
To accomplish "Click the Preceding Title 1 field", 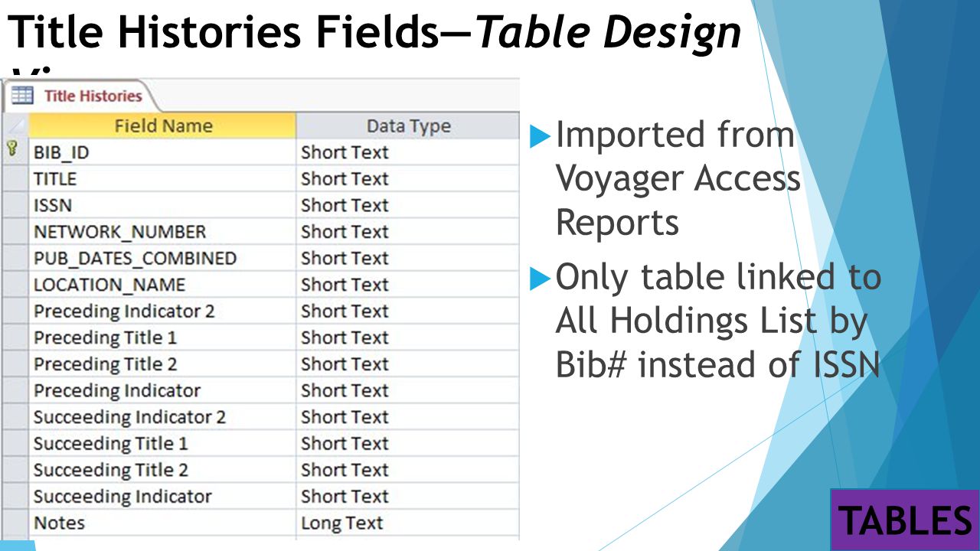I will 162,337.
